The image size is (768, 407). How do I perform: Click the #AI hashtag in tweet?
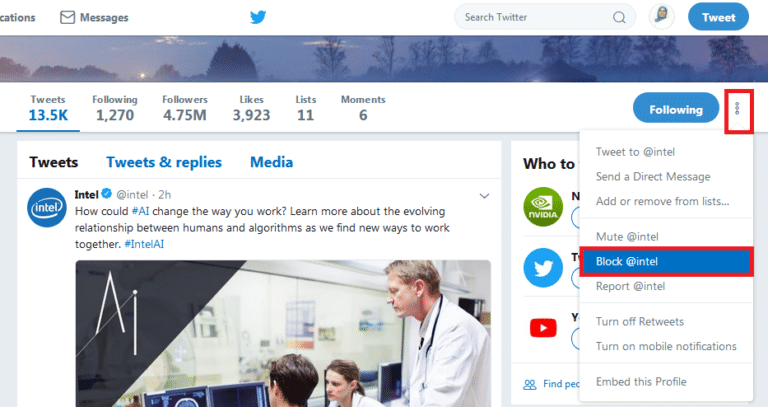tap(141, 211)
